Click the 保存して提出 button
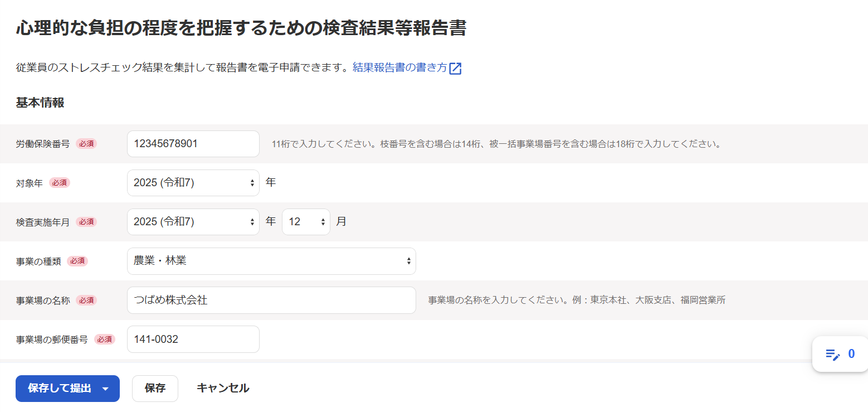The width and height of the screenshot is (868, 412). (59, 388)
